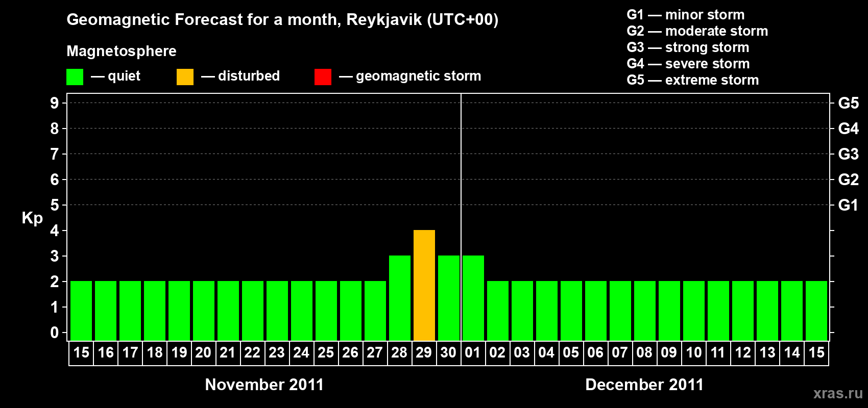
Task: Click the date label 04
Action: [546, 352]
